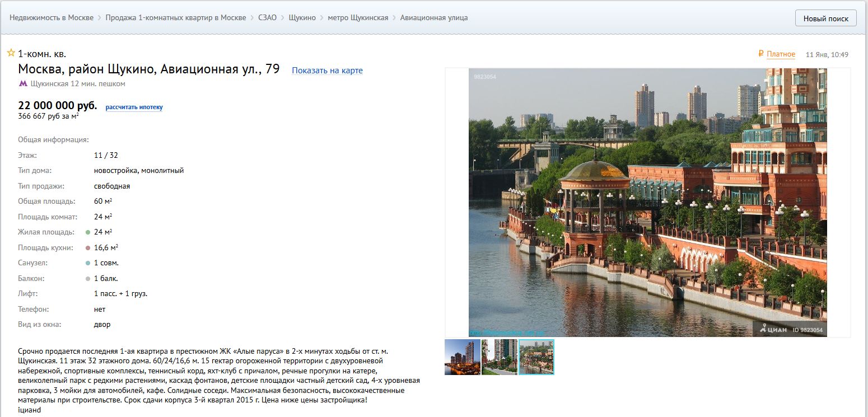
Task: Open the метро Щукинская breadcrumb
Action: (358, 17)
